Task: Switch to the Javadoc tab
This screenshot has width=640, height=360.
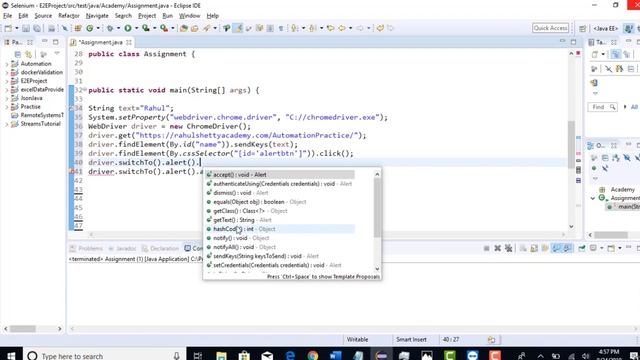Action: pos(122,248)
